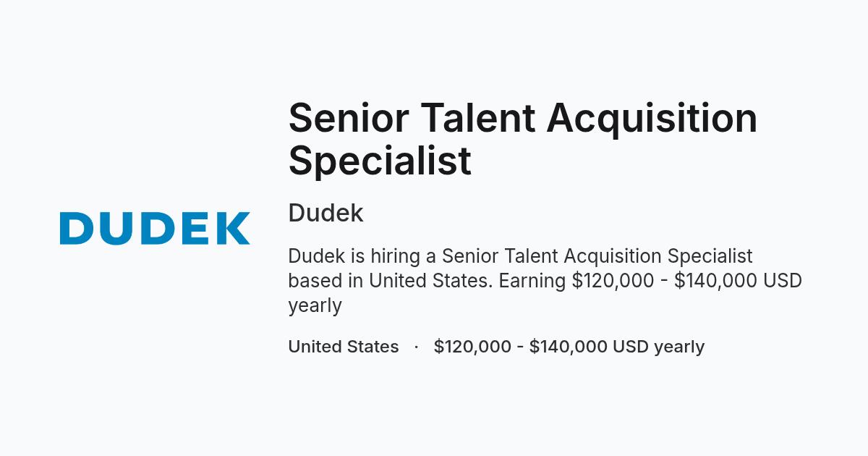Click USD yearly in the bottom row
Screen dimensions: 868x456
coord(658,347)
